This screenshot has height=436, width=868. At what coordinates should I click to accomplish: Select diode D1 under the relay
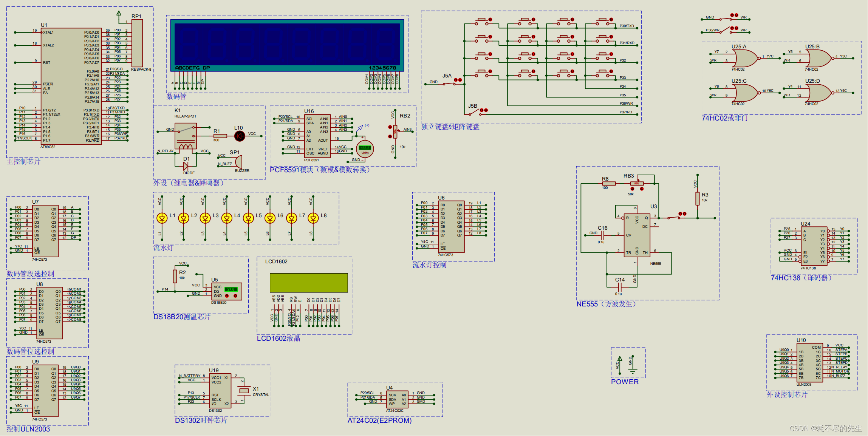(x=186, y=166)
